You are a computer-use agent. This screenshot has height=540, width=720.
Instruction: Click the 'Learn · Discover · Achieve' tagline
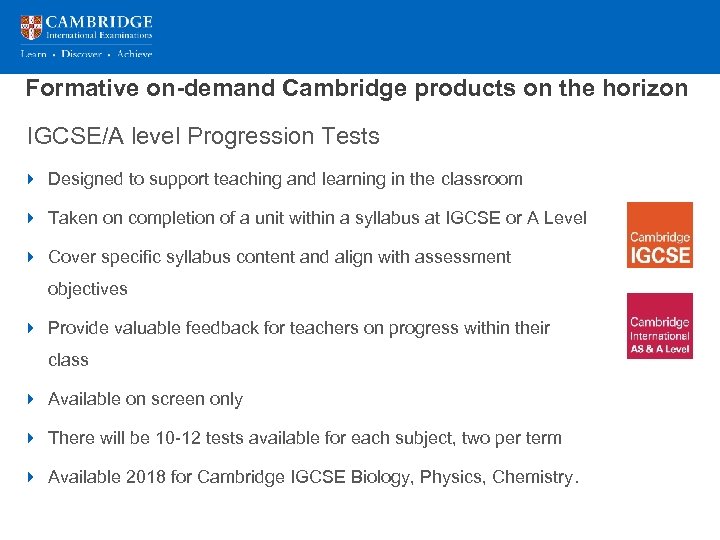86,54
